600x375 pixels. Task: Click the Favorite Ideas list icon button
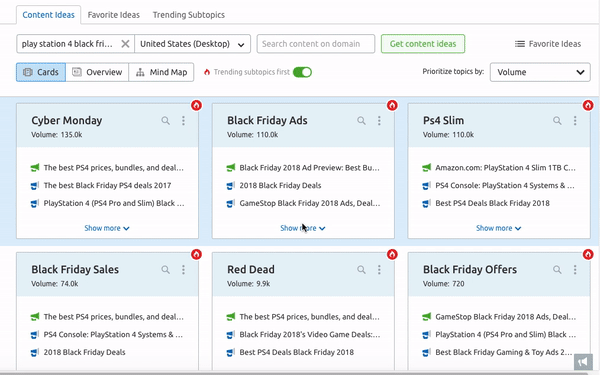point(548,44)
